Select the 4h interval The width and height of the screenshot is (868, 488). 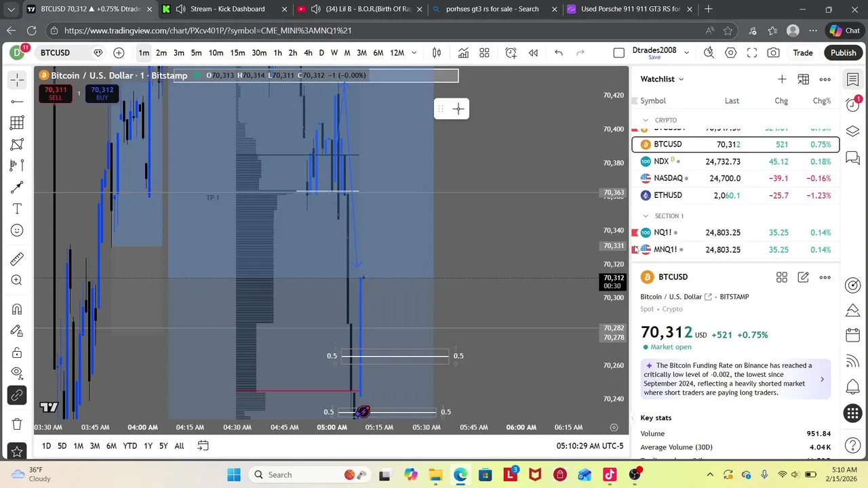pyautogui.click(x=308, y=53)
